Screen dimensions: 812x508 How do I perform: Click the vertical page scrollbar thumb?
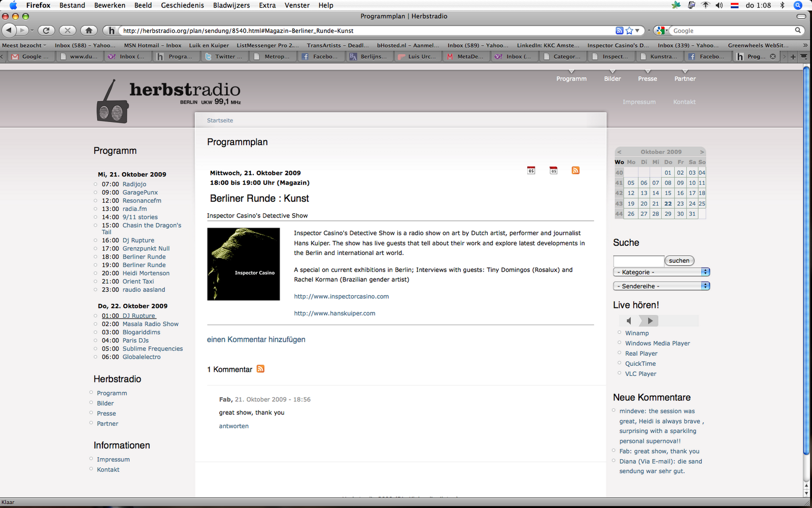806,261
